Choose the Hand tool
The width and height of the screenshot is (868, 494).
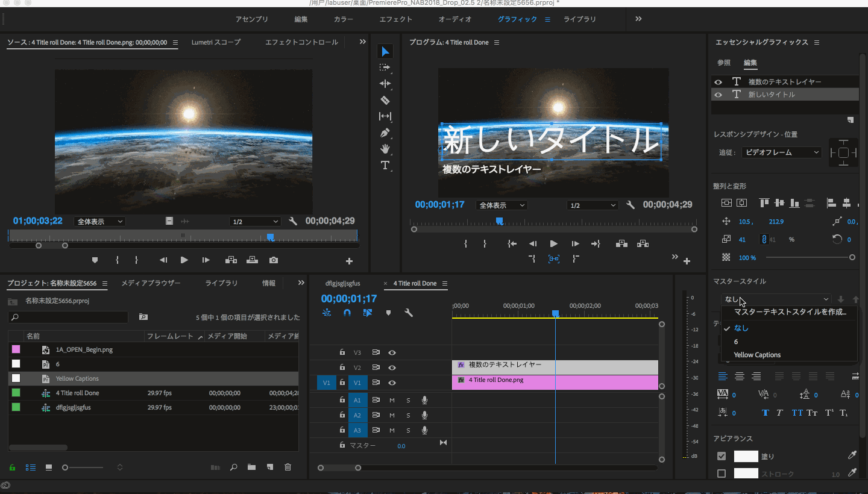click(x=385, y=149)
